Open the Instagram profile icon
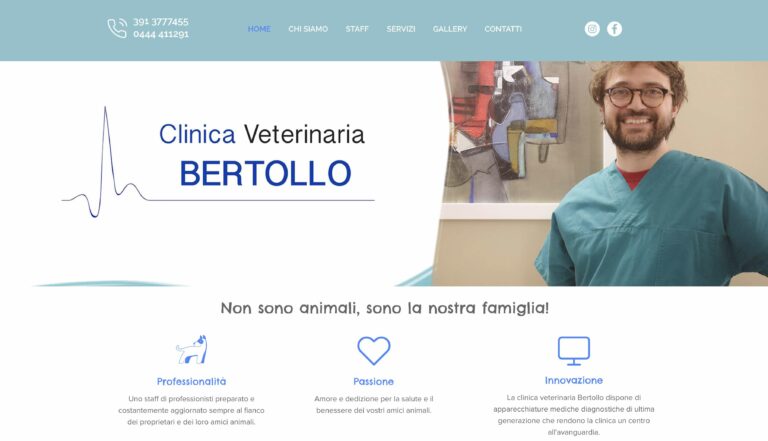The image size is (768, 441). coord(592,29)
